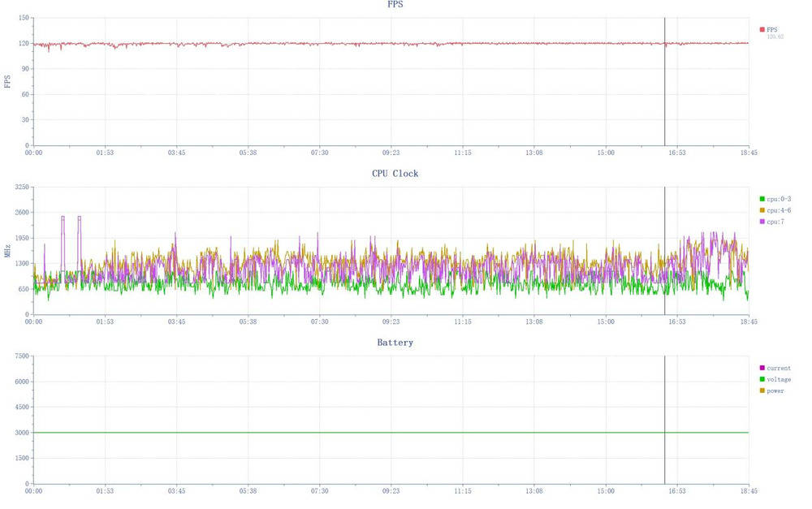Select the vertical time marker in FPS chart

point(664,81)
